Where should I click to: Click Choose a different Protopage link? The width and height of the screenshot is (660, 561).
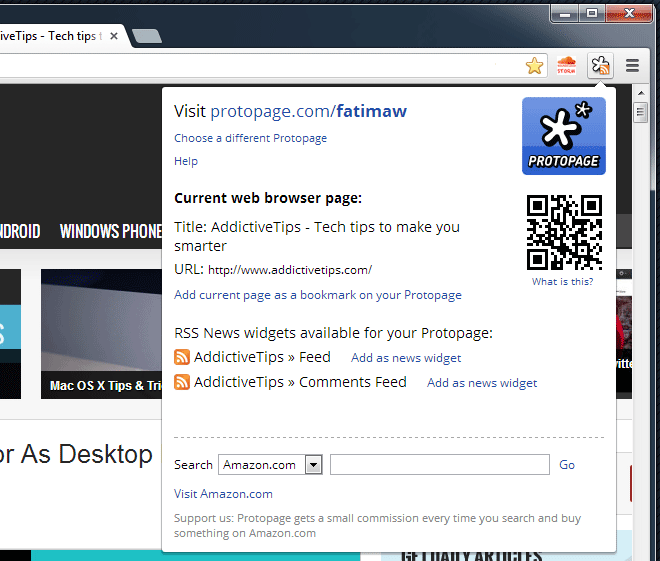(250, 138)
